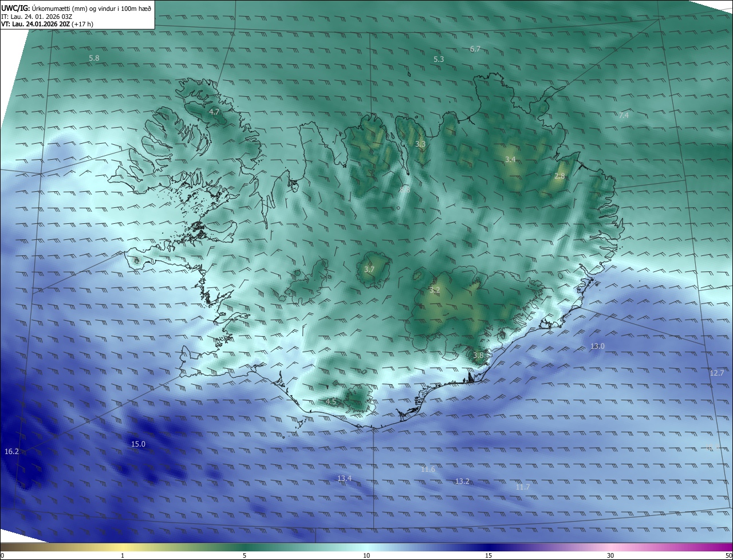Viewport: 733px width, 560px height.
Task: Click the 3.3 value on the map
Action: pyautogui.click(x=420, y=144)
